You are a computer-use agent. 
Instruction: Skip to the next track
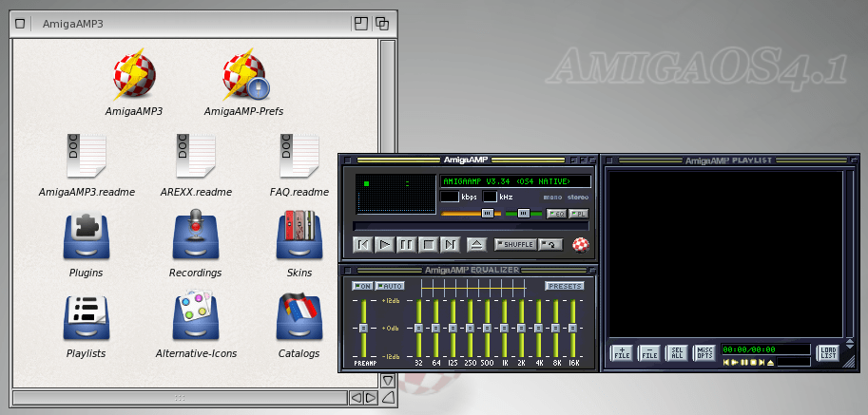tap(450, 245)
